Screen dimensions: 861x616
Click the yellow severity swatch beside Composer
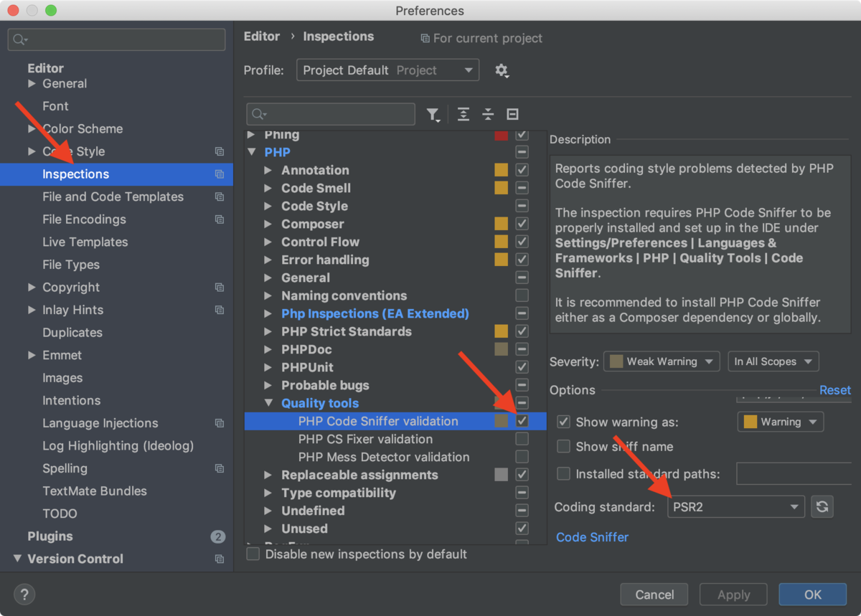tap(502, 224)
